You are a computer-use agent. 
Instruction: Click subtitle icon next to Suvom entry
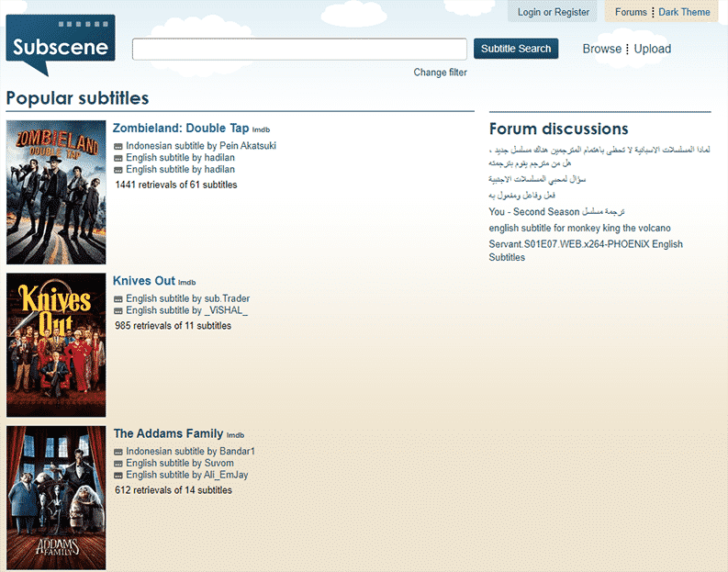[x=118, y=464]
